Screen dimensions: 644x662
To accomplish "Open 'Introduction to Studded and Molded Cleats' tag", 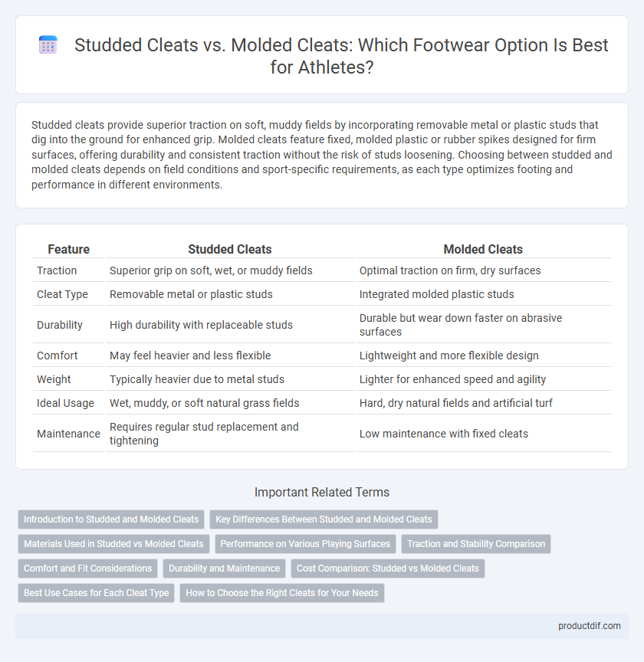I will tap(111, 519).
